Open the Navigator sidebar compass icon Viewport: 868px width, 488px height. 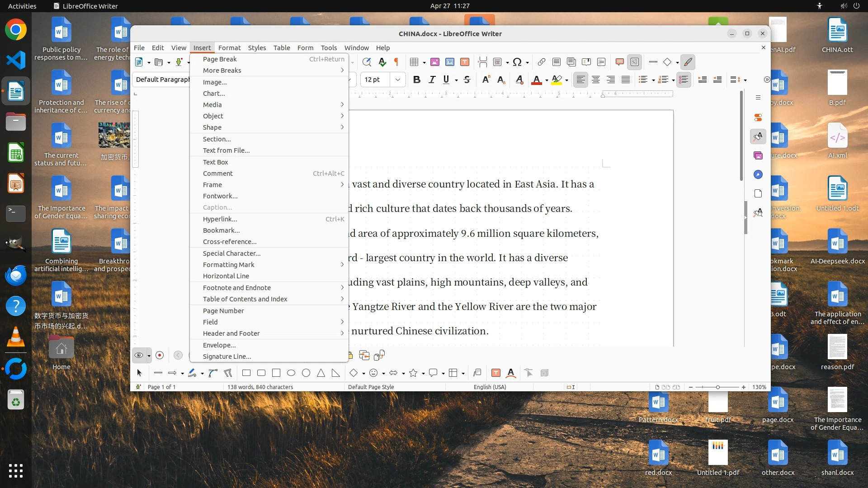click(x=758, y=175)
